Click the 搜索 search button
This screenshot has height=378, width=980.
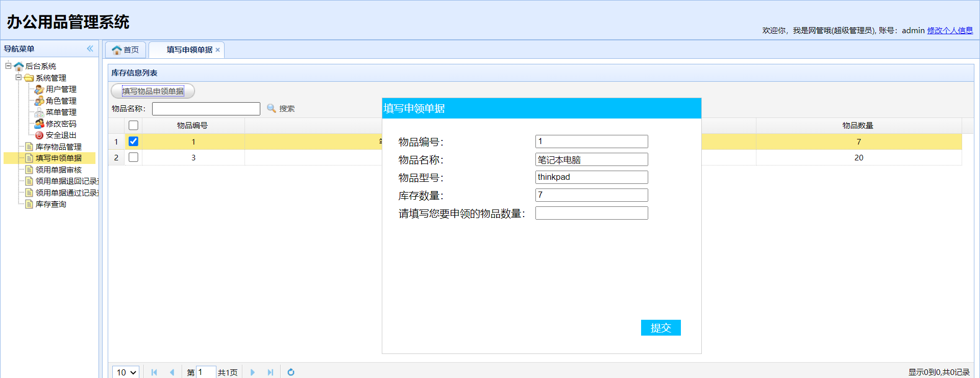pos(281,108)
